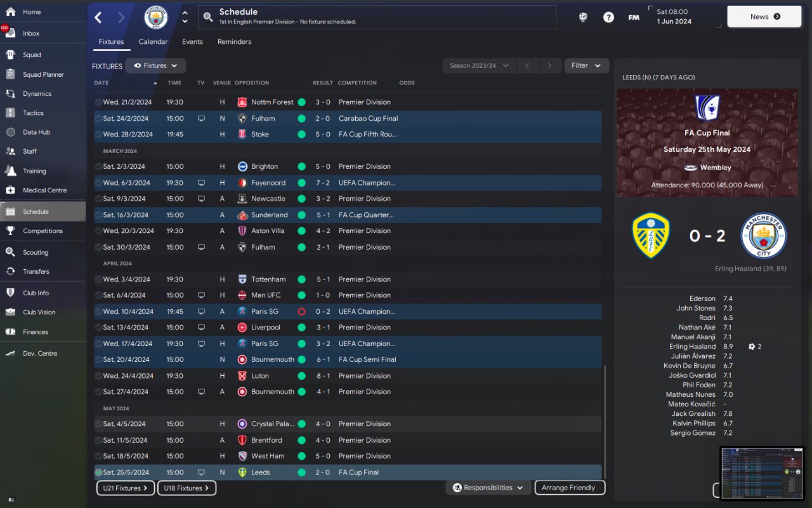The height and width of the screenshot is (508, 812).
Task: Click the Leeds United crest in match panel
Action: click(651, 236)
